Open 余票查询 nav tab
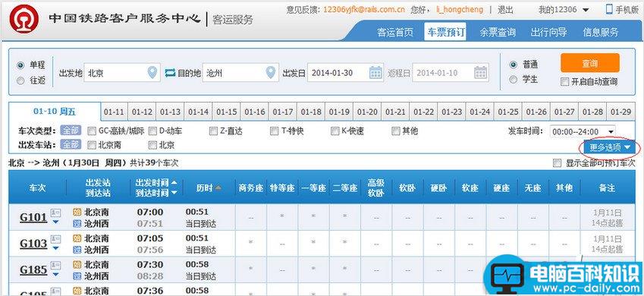The image size is (644, 296). pyautogui.click(x=498, y=32)
